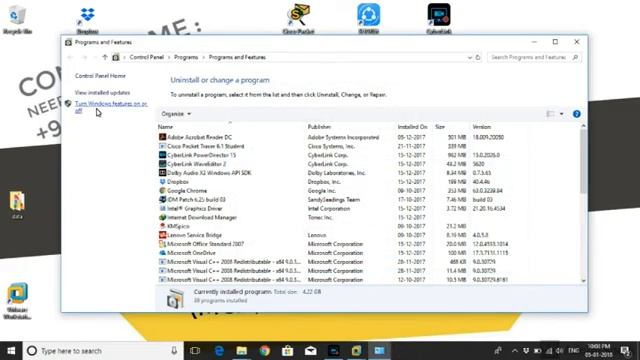Open Mail app from taskbar

(x=311, y=351)
